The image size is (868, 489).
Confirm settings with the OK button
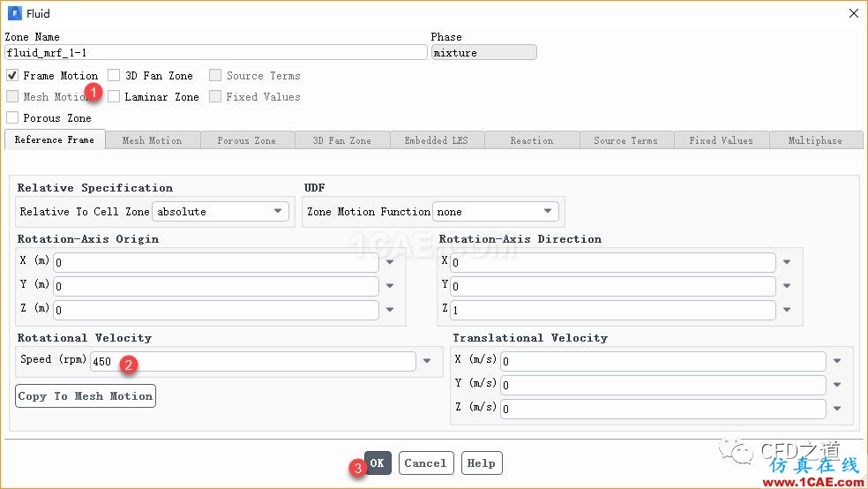[378, 463]
